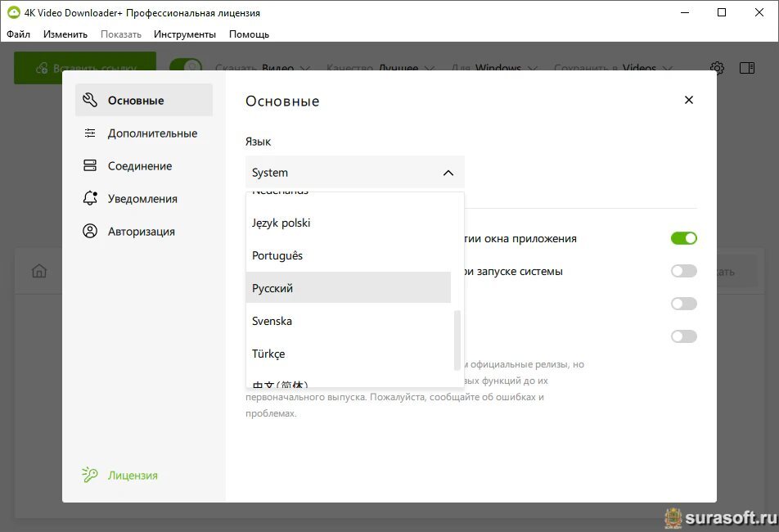The image size is (779, 532).
Task: Turn on the third toggle switch
Action: pos(683,304)
